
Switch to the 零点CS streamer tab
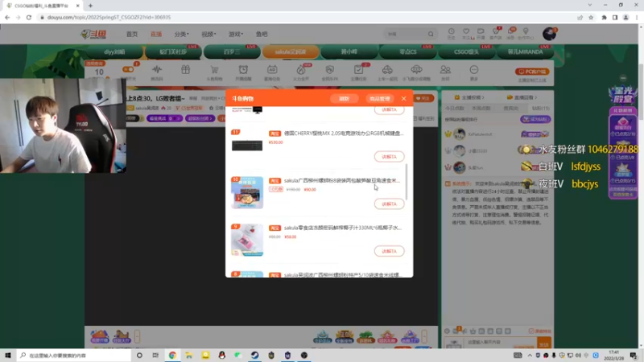tap(408, 52)
